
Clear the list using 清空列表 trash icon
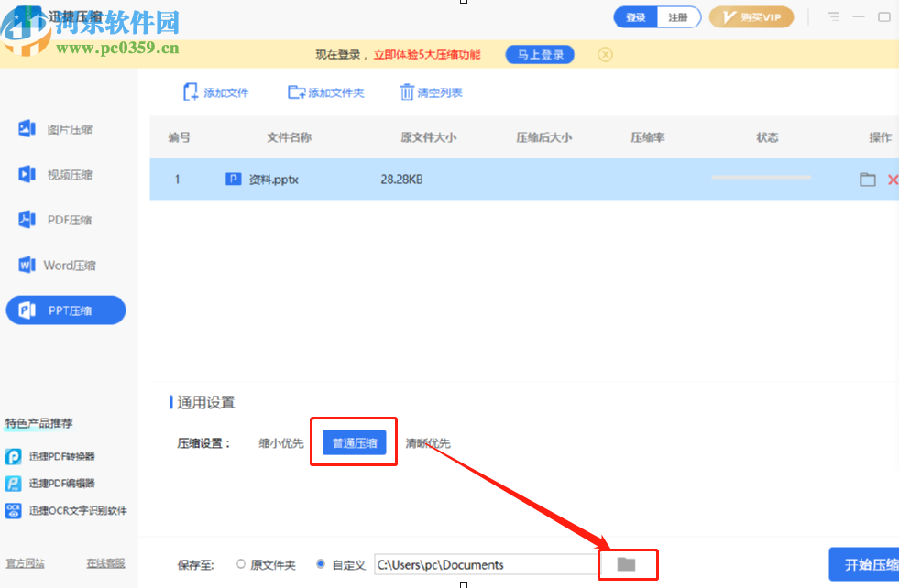coord(429,92)
